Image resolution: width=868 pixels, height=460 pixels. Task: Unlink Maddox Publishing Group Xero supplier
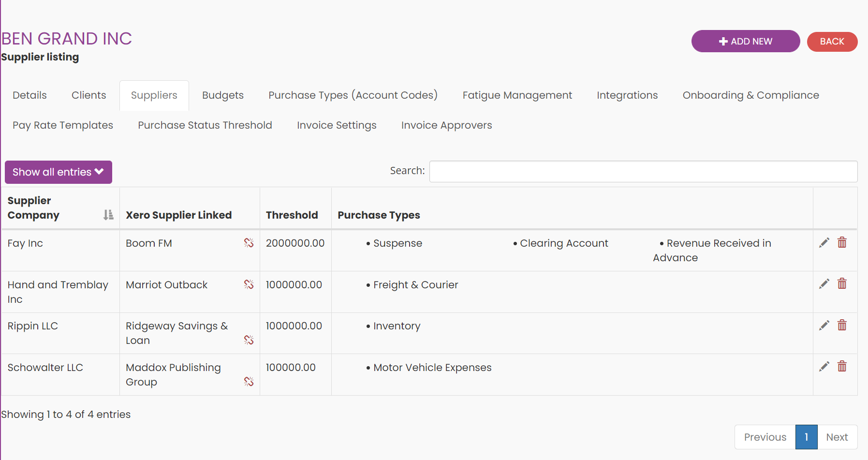249,382
